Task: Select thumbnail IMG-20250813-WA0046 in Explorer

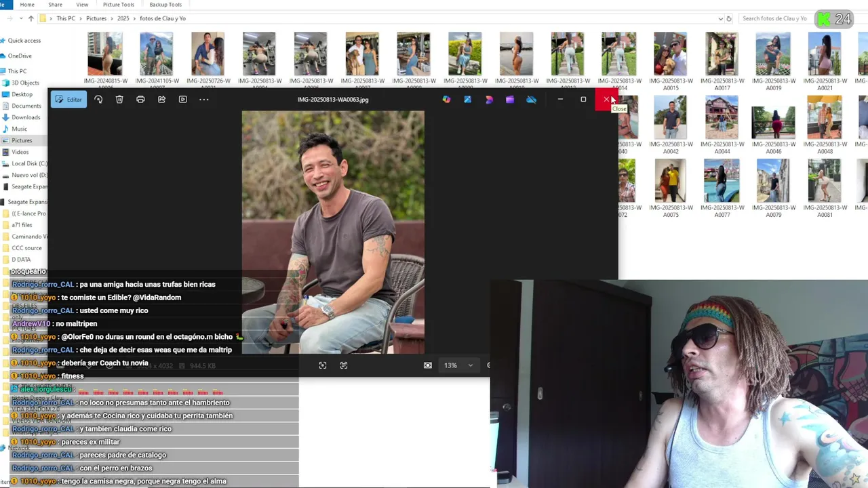Action: [x=774, y=122]
